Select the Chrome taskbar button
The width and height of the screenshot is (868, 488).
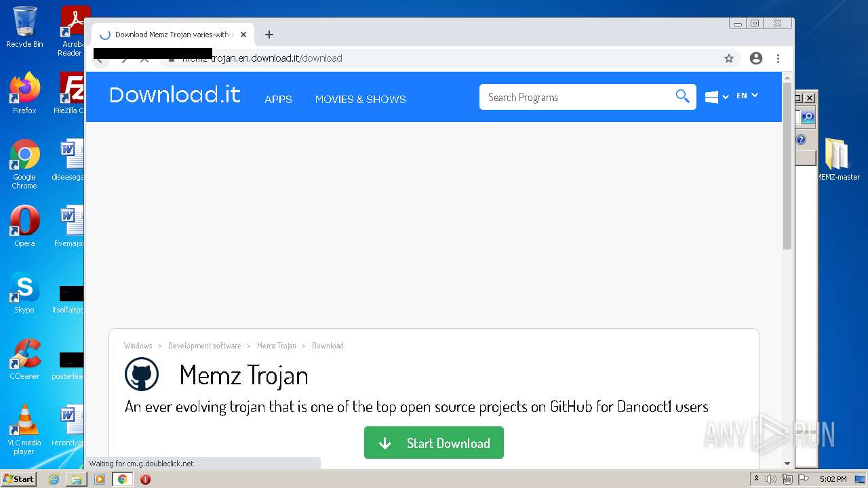point(122,479)
